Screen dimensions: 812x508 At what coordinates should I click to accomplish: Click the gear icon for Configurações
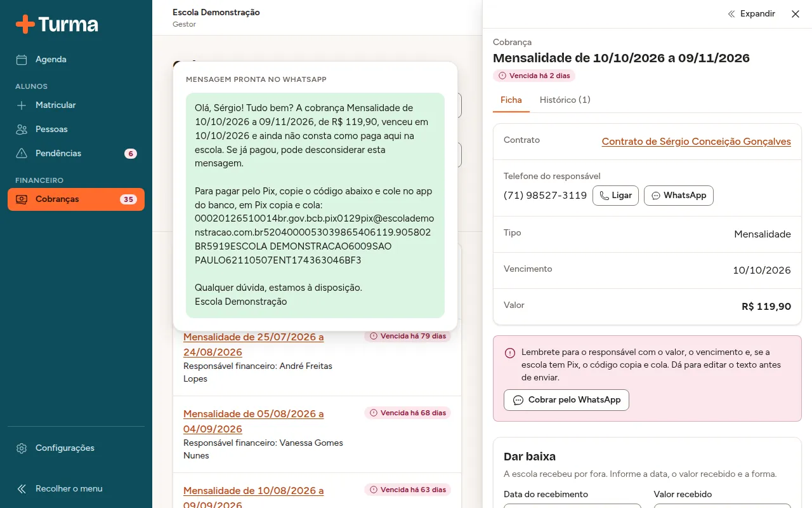tap(22, 448)
